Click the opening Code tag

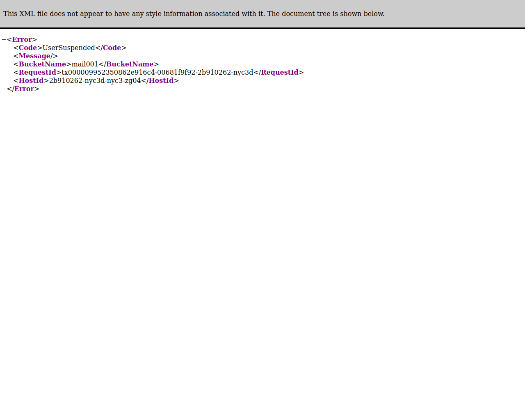pyautogui.click(x=28, y=48)
